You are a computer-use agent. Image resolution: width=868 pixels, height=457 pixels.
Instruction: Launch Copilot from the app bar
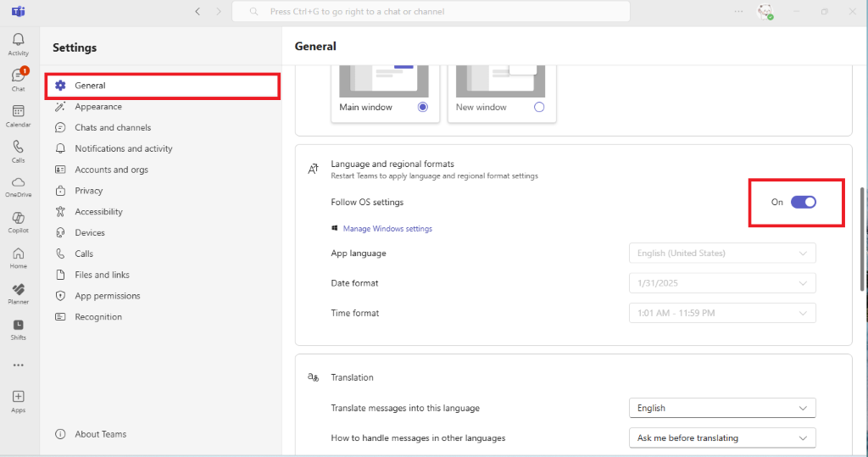point(19,223)
